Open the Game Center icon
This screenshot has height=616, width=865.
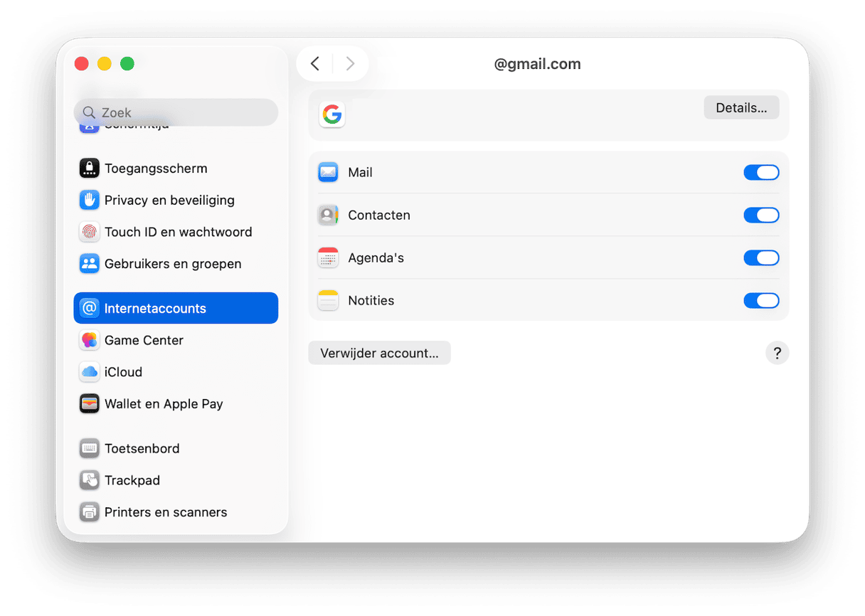tap(89, 340)
